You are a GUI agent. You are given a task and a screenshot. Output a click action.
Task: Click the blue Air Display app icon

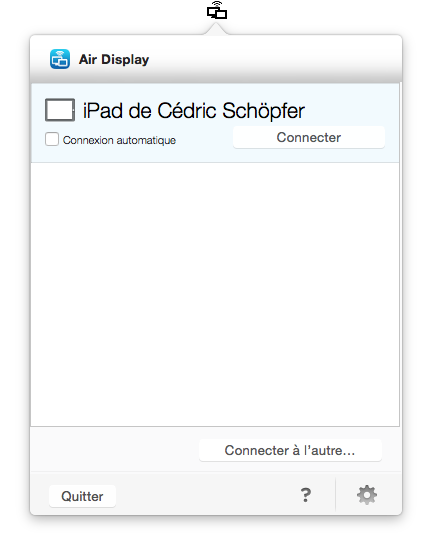click(x=60, y=59)
